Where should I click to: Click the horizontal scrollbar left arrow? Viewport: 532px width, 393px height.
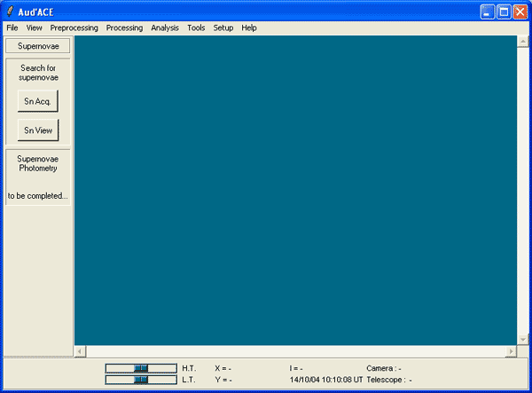click(80, 351)
